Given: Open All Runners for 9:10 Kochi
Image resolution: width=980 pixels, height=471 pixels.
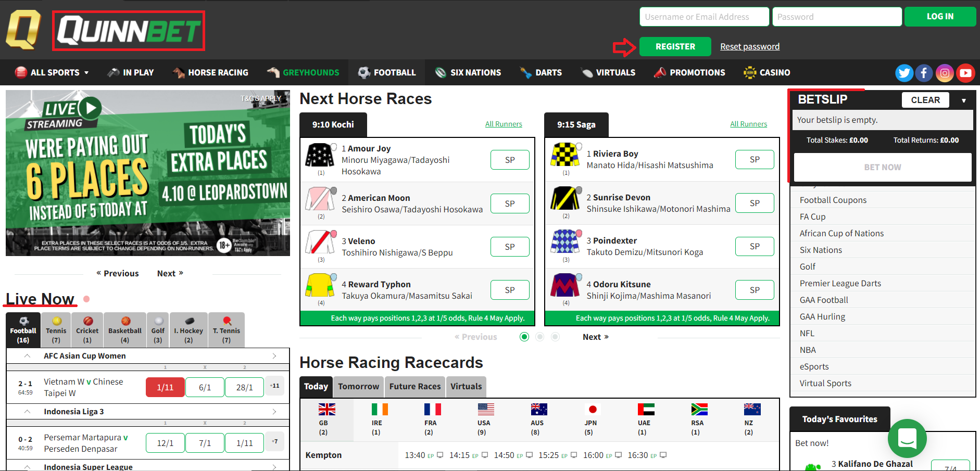Looking at the screenshot, I should point(504,124).
